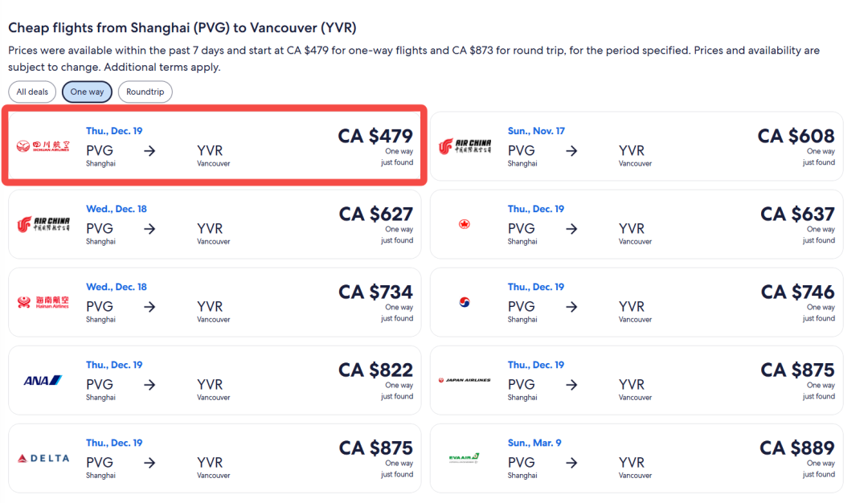Click the CA $746 price
The height and width of the screenshot is (503, 868).
click(798, 292)
